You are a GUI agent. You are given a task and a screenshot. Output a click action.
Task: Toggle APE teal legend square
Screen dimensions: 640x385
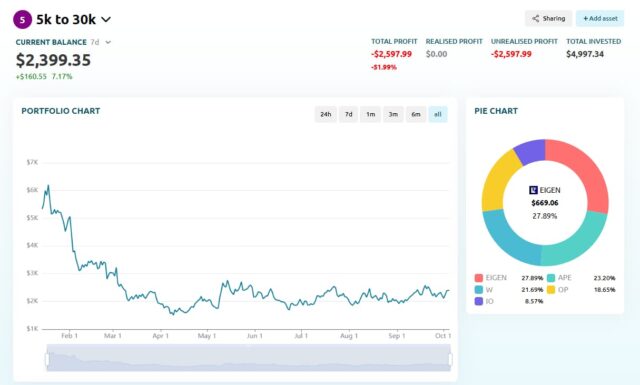click(551, 278)
